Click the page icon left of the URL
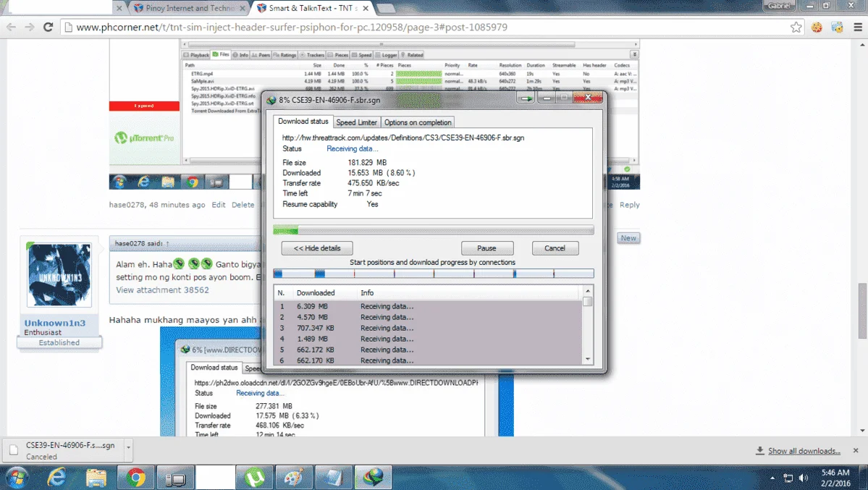 tap(69, 27)
